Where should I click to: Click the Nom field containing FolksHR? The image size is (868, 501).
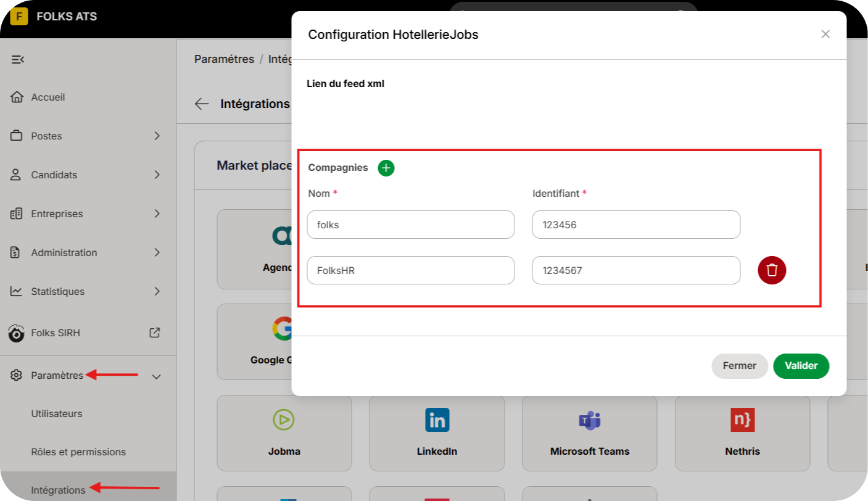pos(411,270)
